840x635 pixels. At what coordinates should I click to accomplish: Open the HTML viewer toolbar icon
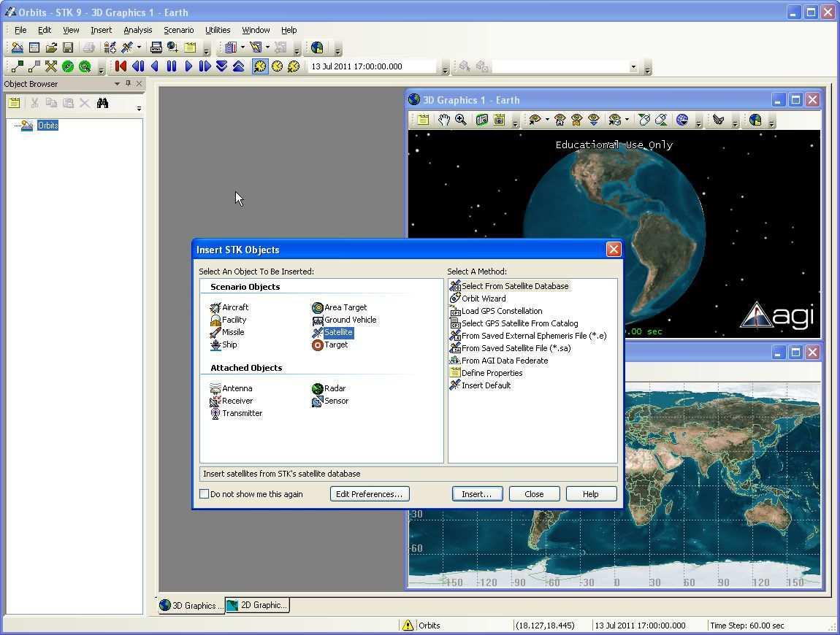tap(156, 47)
